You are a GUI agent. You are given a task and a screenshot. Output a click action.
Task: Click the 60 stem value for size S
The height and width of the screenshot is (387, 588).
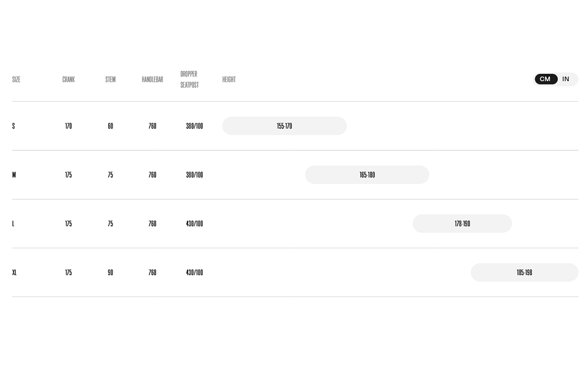pyautogui.click(x=110, y=126)
